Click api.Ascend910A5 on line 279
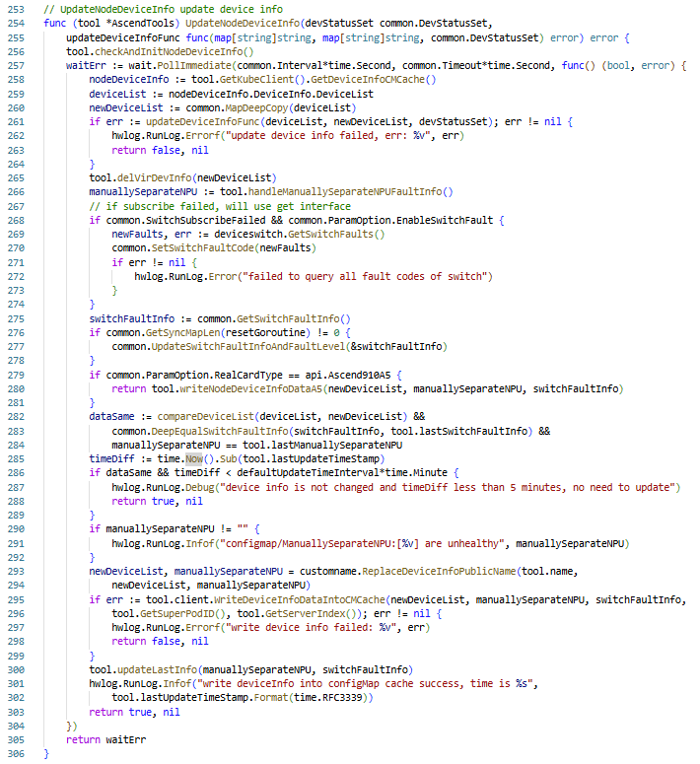This screenshot has height=764, width=700. 348,376
